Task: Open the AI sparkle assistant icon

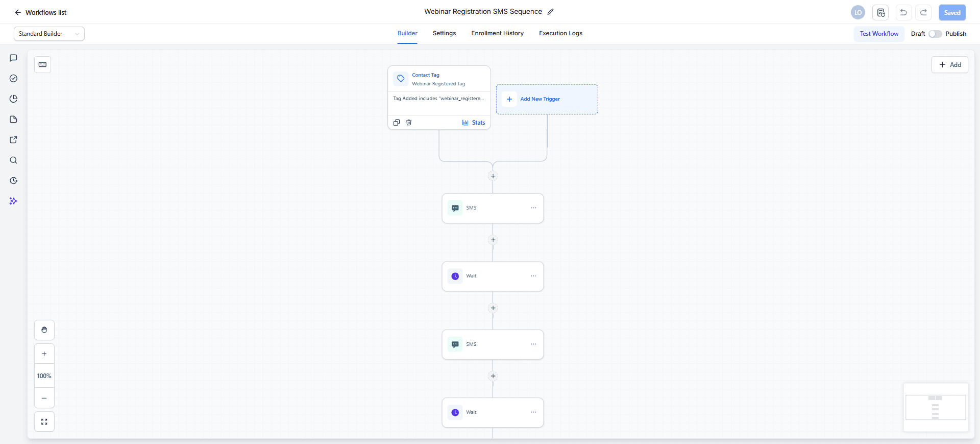Action: coord(14,201)
